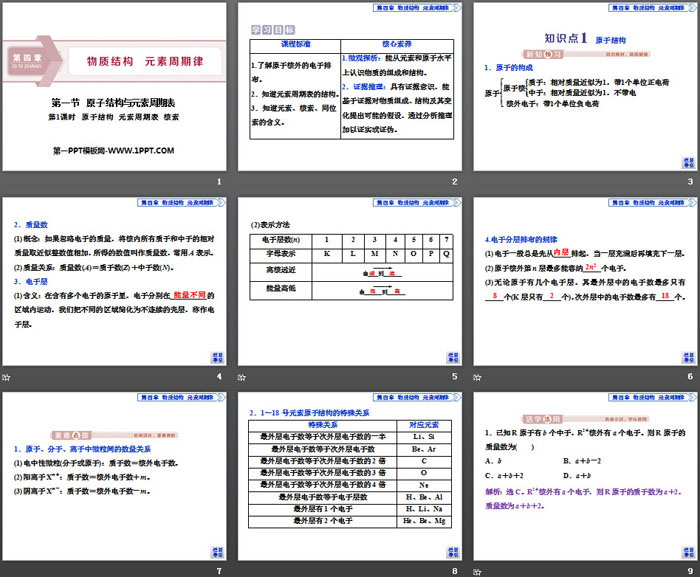Click the animation star icon under slide 9
The height and width of the screenshot is (577, 700).
(477, 572)
